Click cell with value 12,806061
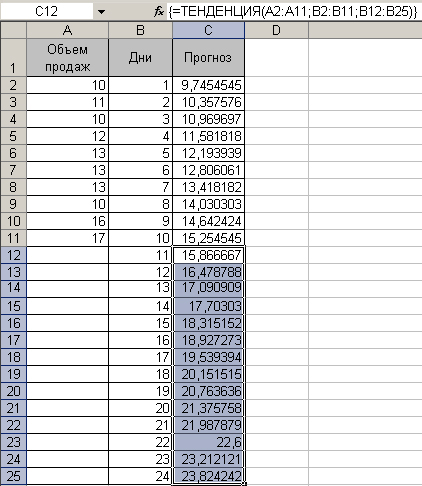 click(208, 170)
